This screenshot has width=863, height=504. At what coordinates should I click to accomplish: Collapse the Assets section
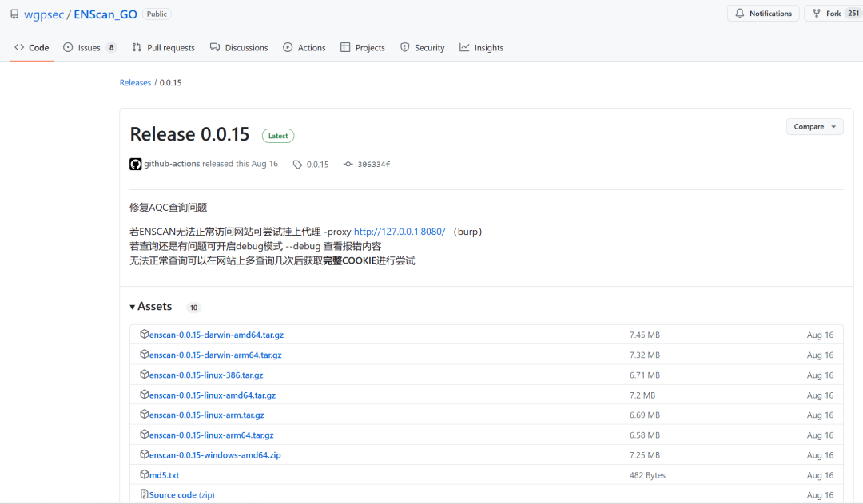[x=151, y=307]
